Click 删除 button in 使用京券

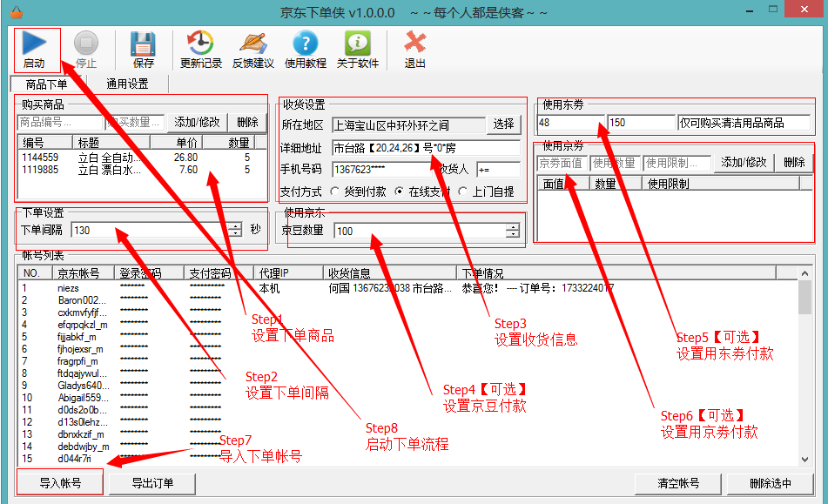[794, 163]
